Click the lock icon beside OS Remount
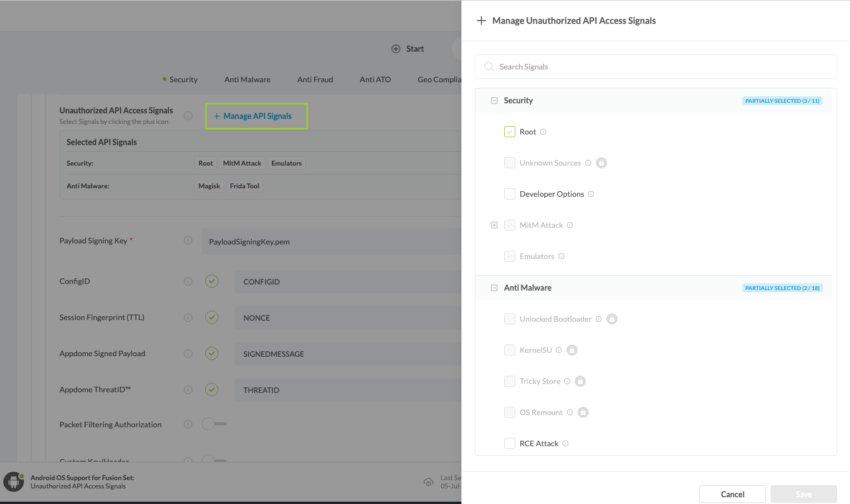Viewport: 850px width, 504px height. point(583,412)
